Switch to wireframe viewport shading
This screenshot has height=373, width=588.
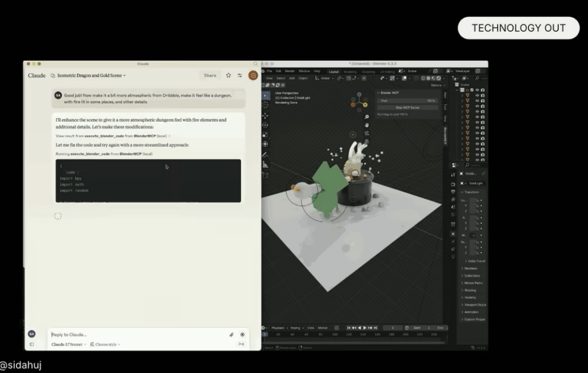coord(423,79)
